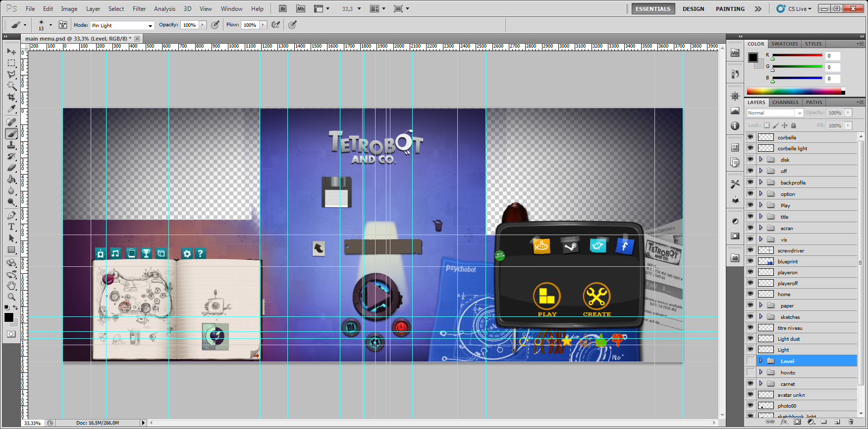
Task: Select the Zoom tool
Action: (x=11, y=297)
